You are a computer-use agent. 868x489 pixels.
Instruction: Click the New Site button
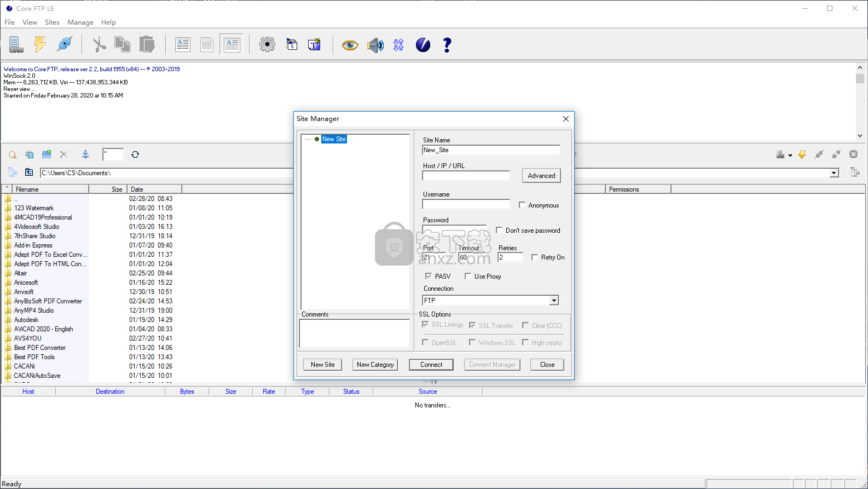point(323,365)
